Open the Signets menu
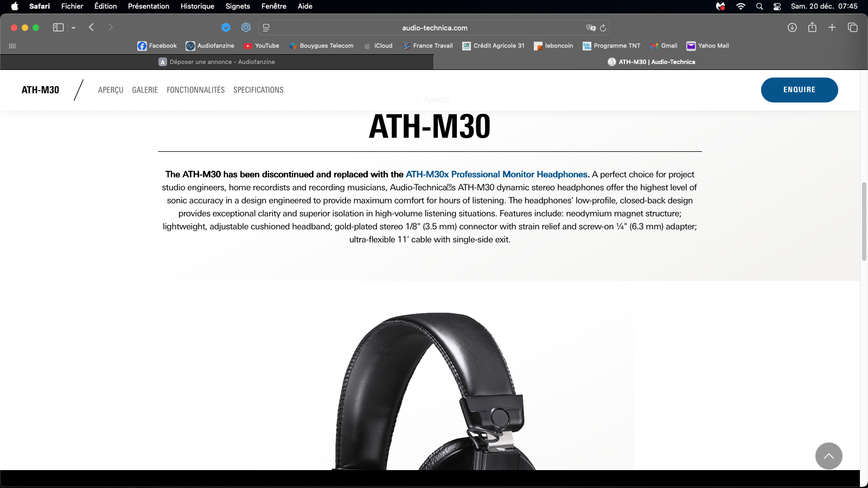 pyautogui.click(x=238, y=6)
